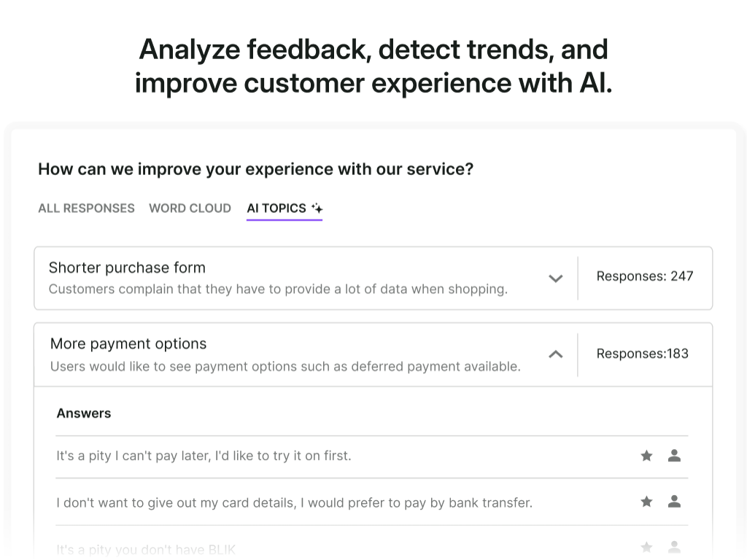Expand the Shorter purchase form topic

point(555,279)
